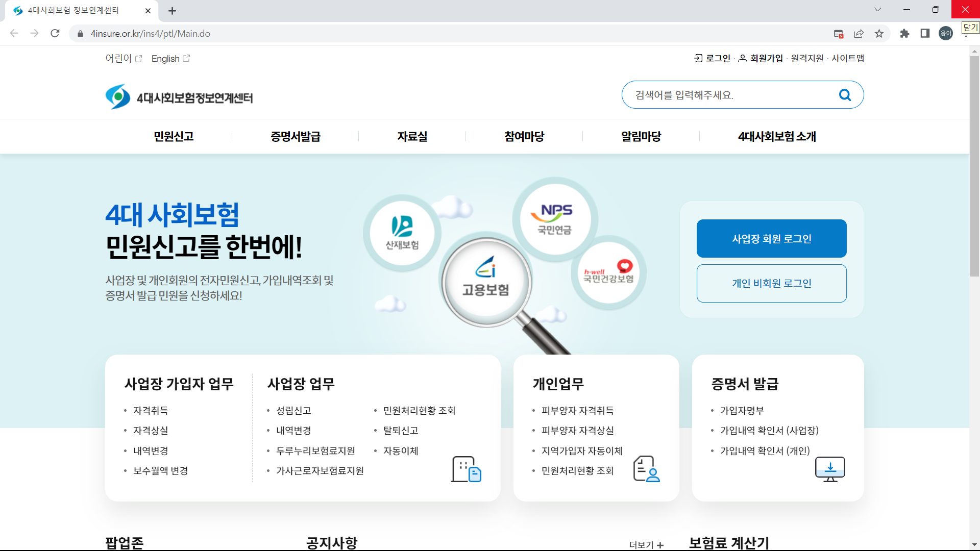Click the 회원가입 person icon
Viewport: 980px width, 551px height.
(743, 58)
